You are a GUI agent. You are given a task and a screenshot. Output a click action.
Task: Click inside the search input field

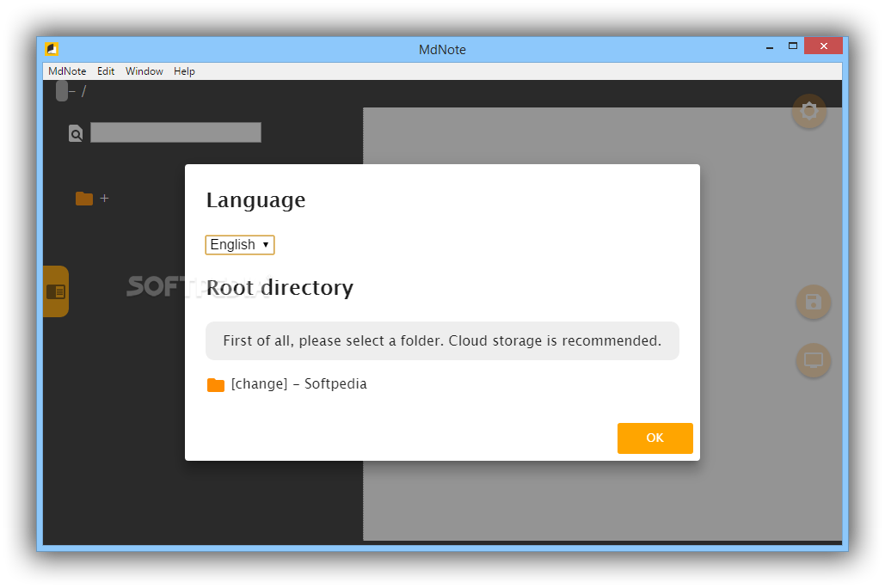175,132
